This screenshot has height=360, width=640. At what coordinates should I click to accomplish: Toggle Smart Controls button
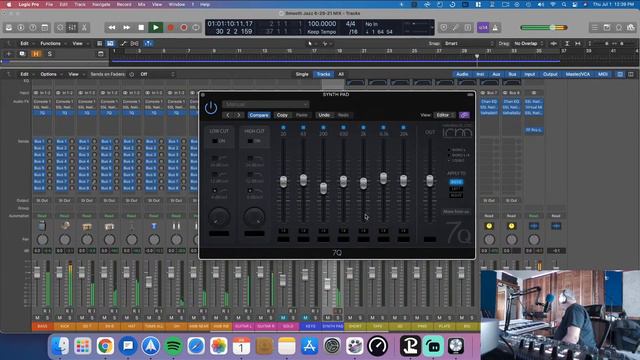coord(60,28)
